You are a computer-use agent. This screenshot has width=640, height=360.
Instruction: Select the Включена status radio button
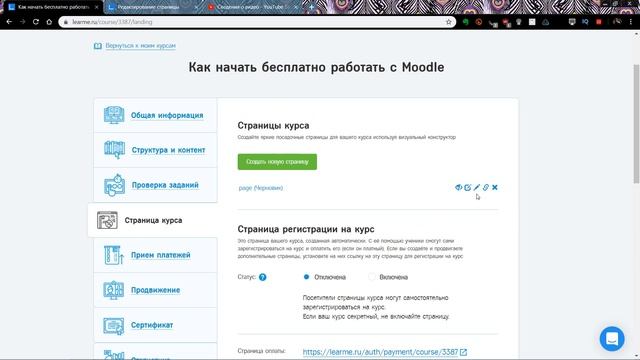tap(371, 277)
